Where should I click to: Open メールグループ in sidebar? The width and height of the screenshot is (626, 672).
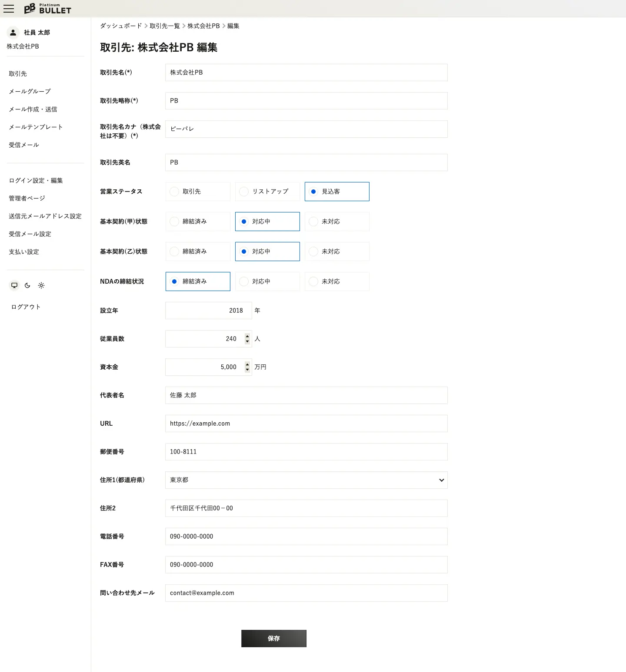[x=30, y=91]
